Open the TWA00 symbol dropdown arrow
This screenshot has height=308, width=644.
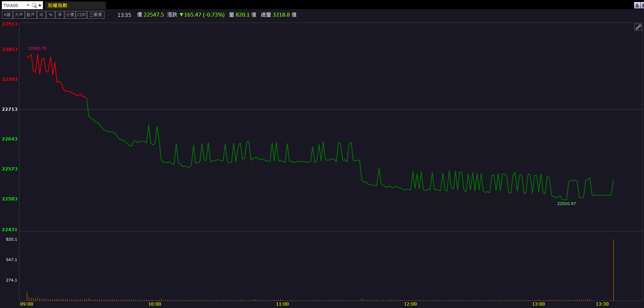28,5
